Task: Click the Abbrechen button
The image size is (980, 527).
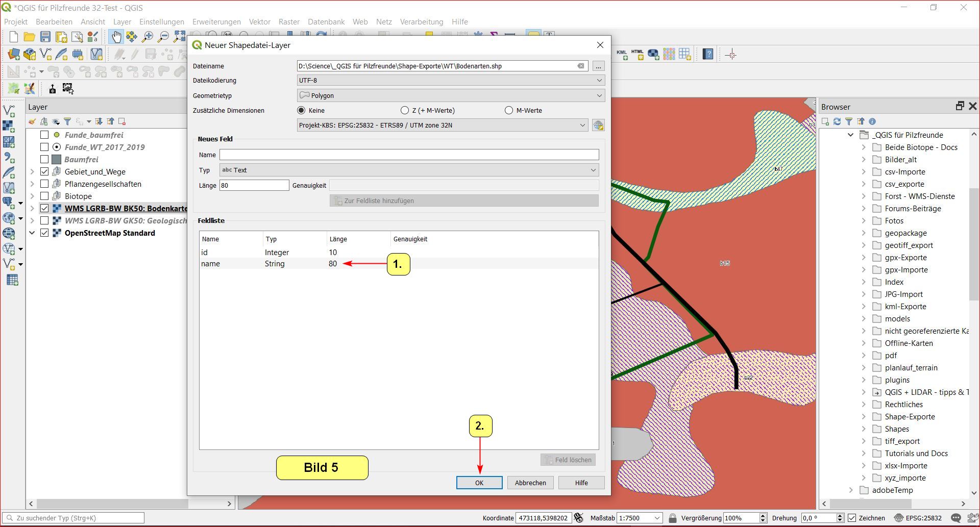Action: click(x=530, y=483)
